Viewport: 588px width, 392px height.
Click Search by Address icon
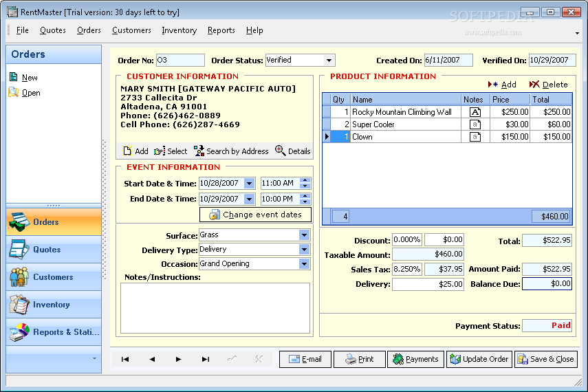(x=199, y=151)
